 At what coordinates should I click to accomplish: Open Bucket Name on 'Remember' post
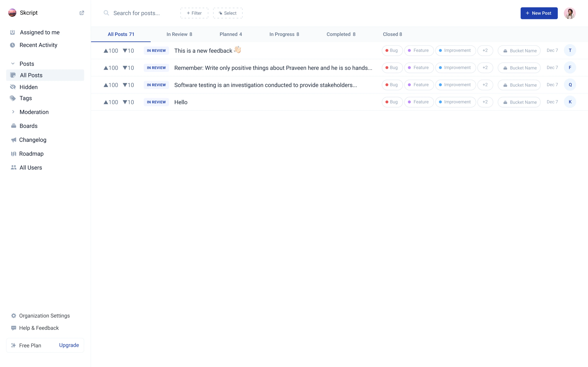(x=519, y=68)
